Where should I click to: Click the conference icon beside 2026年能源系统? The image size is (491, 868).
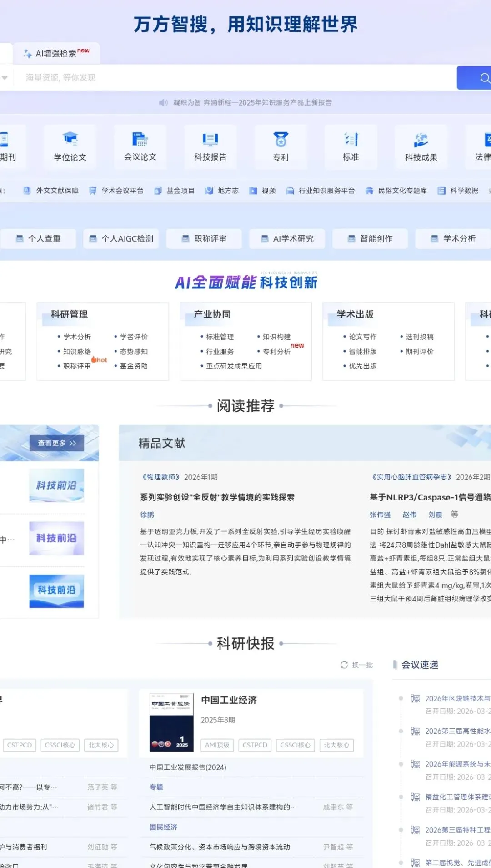click(x=416, y=764)
